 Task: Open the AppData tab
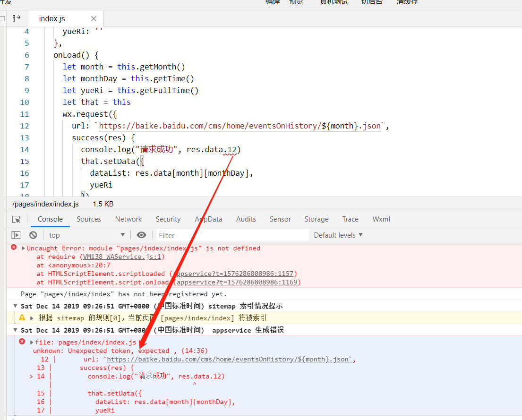208,219
